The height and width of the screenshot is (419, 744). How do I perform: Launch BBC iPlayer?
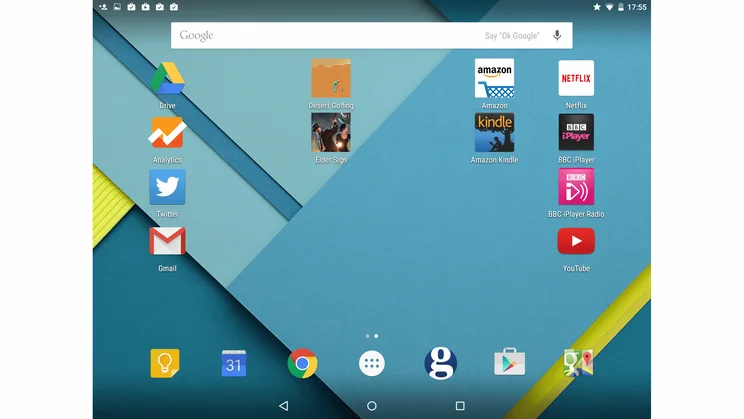[576, 132]
